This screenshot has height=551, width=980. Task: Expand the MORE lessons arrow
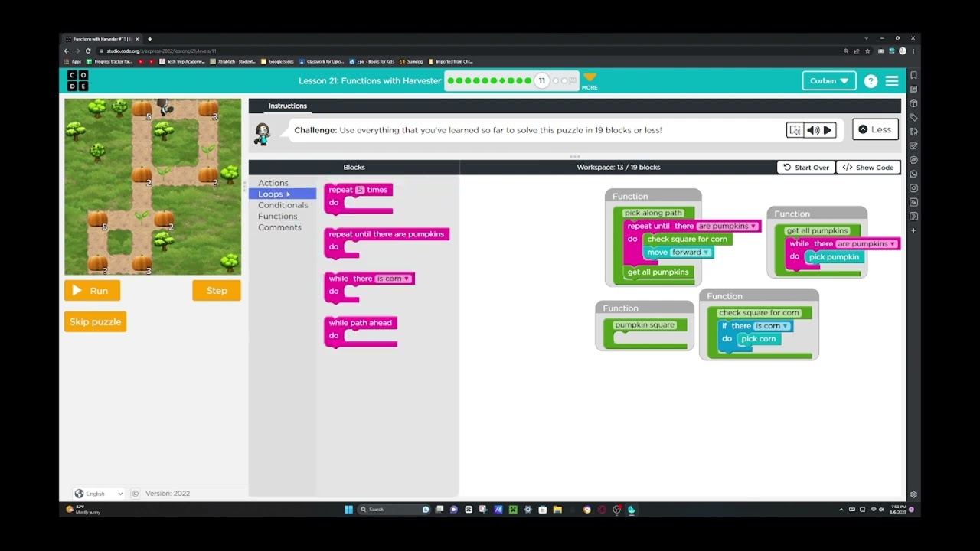click(x=590, y=80)
